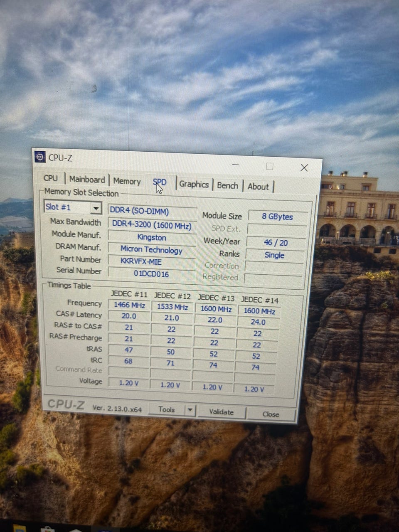Click the 1600 MHz cell under JEDEC #13
The image size is (399, 532).
click(216, 309)
